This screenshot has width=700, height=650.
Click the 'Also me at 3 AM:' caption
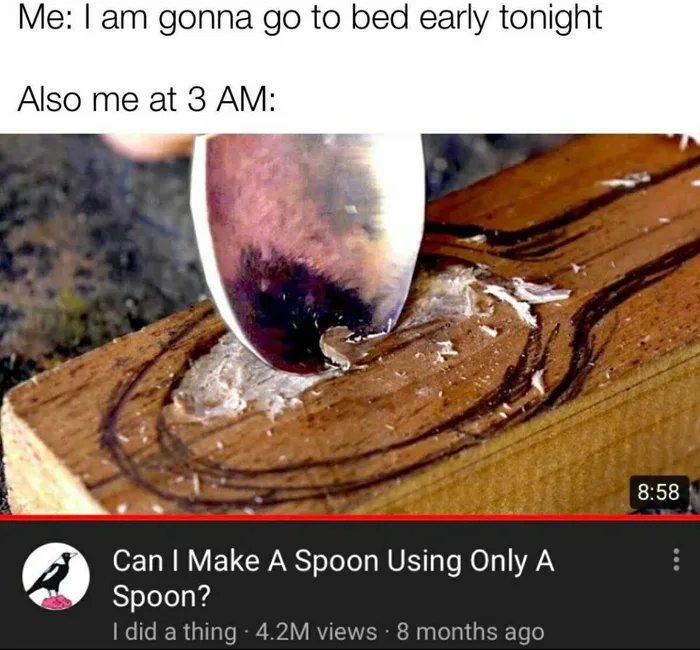[147, 99]
